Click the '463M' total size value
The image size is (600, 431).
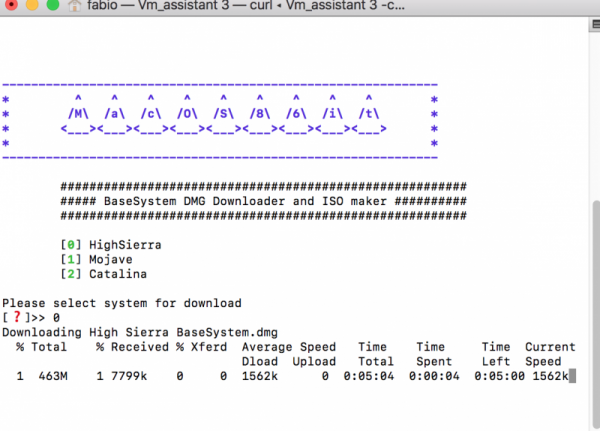click(53, 376)
